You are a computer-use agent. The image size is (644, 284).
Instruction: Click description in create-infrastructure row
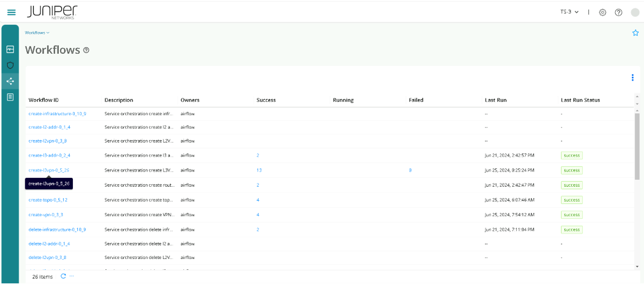[139, 113]
